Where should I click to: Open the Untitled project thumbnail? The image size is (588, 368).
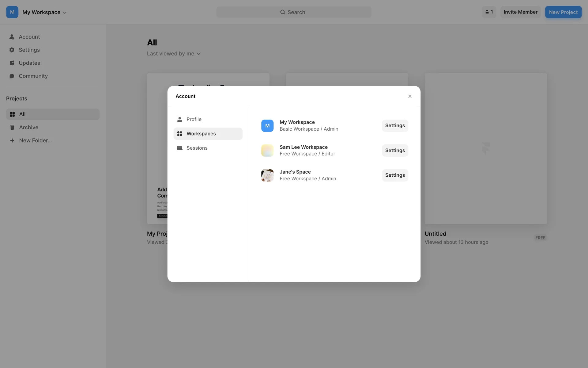point(486,148)
